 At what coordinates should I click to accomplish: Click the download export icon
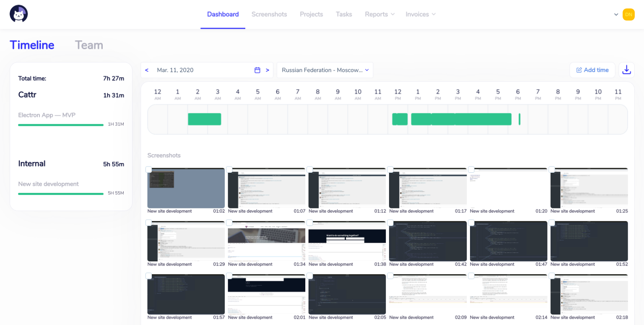[x=626, y=70]
